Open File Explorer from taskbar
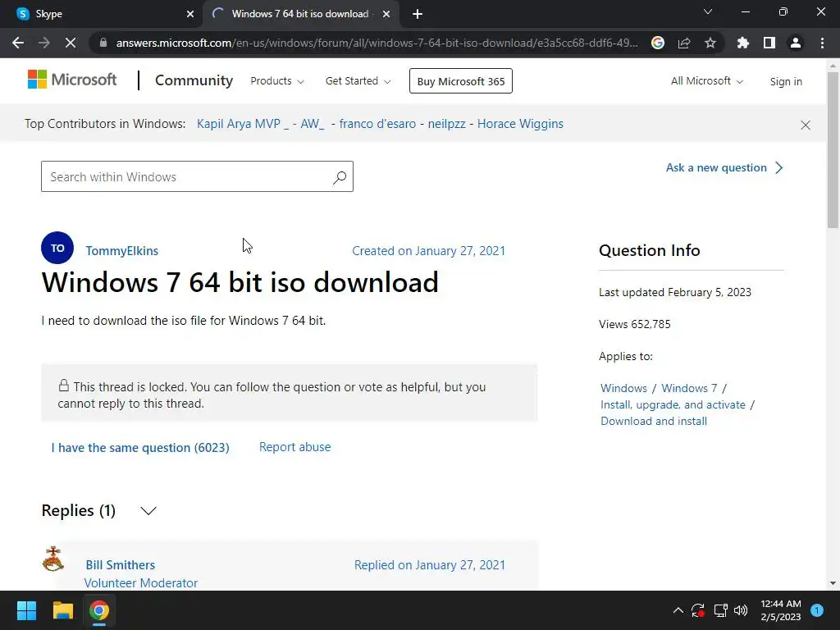Screen dimensions: 840x630 [62, 610]
